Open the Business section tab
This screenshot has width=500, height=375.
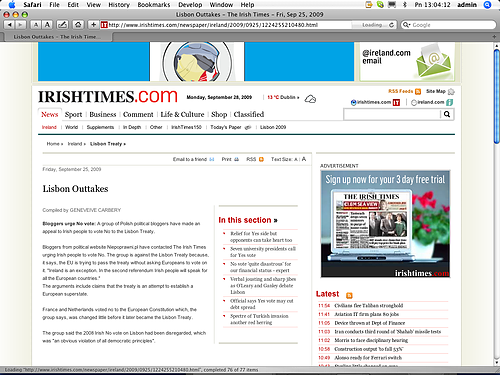click(x=103, y=115)
